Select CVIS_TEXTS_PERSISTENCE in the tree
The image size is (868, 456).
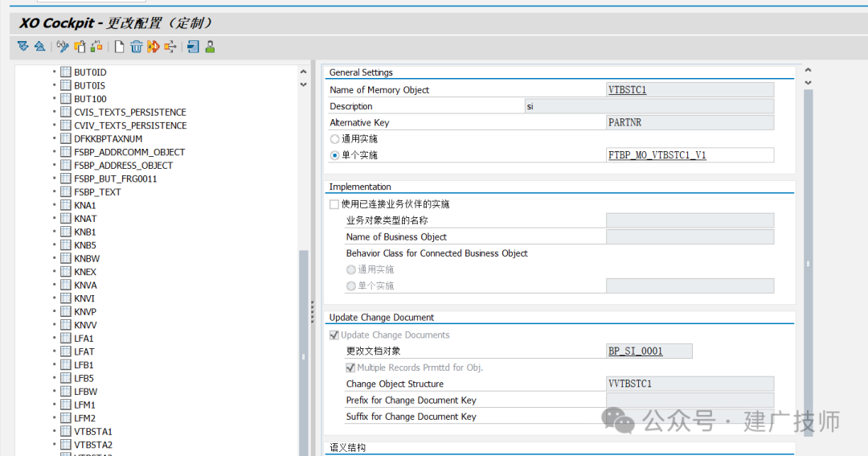pyautogui.click(x=130, y=112)
